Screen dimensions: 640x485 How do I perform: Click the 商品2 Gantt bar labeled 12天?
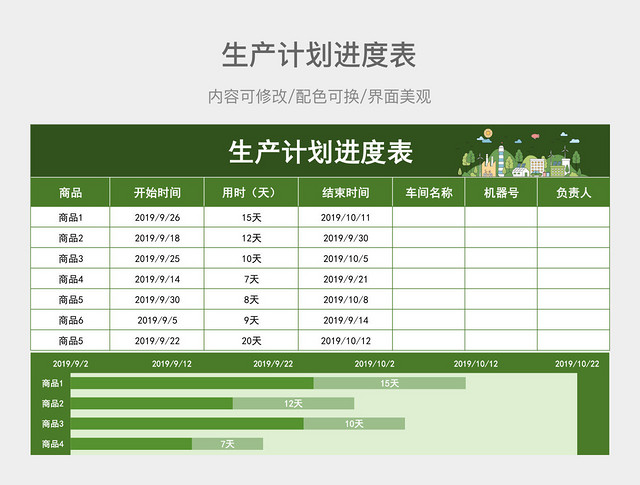[293, 403]
